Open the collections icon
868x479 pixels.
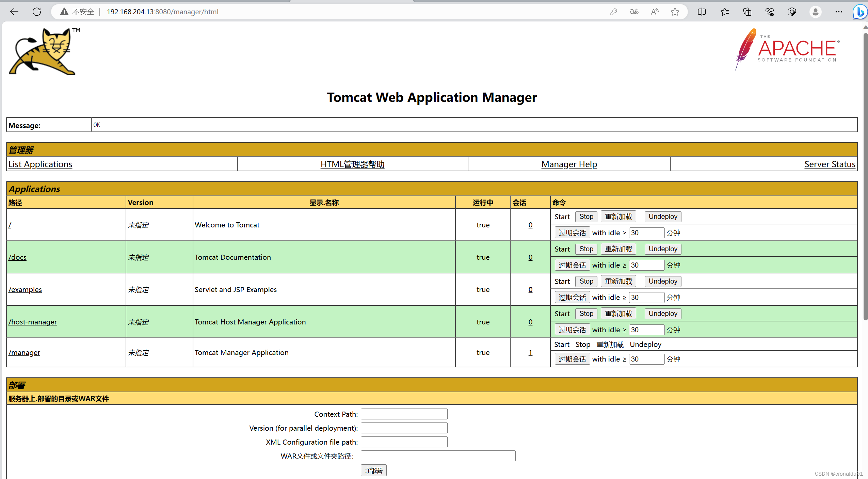[747, 12]
